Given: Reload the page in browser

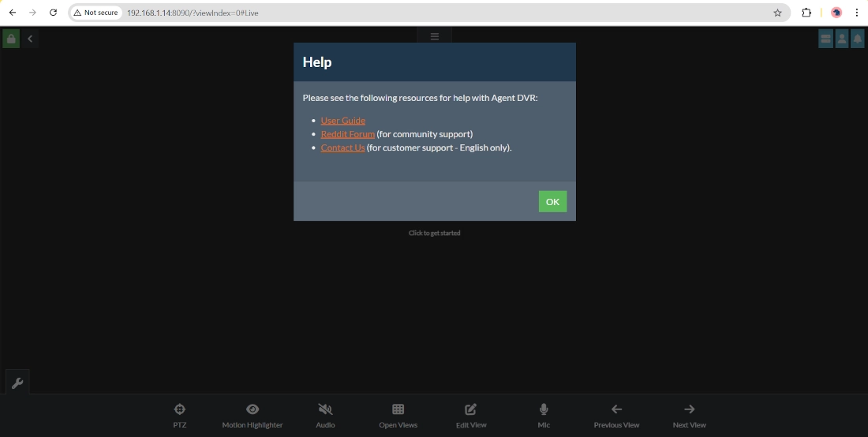Looking at the screenshot, I should coord(53,13).
